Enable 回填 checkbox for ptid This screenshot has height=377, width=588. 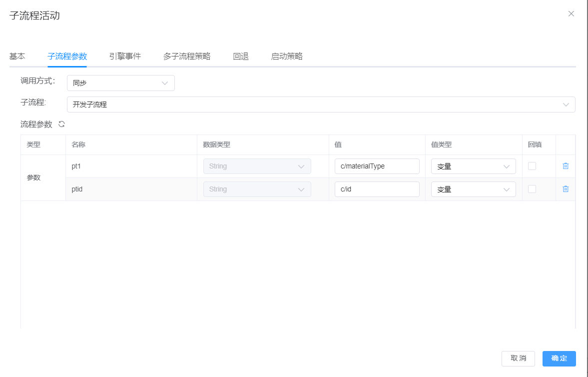point(532,189)
